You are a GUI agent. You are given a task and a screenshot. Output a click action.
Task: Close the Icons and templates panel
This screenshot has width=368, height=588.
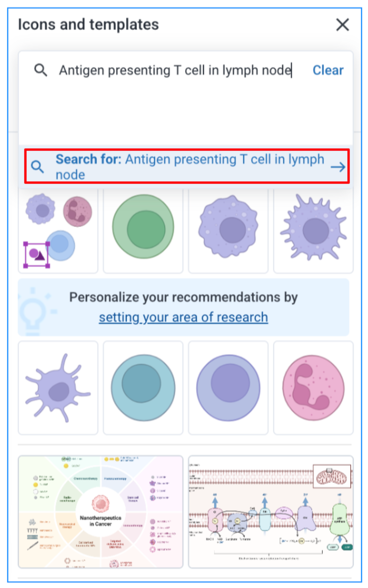coord(343,24)
